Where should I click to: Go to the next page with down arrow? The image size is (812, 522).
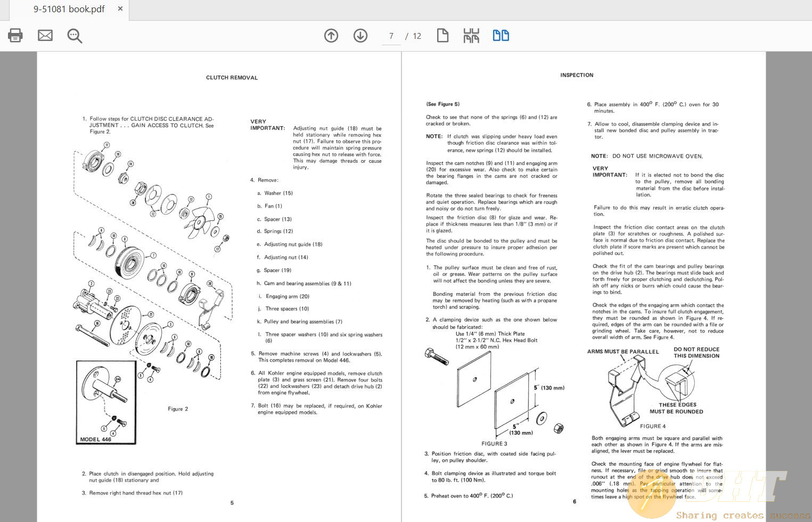point(360,36)
